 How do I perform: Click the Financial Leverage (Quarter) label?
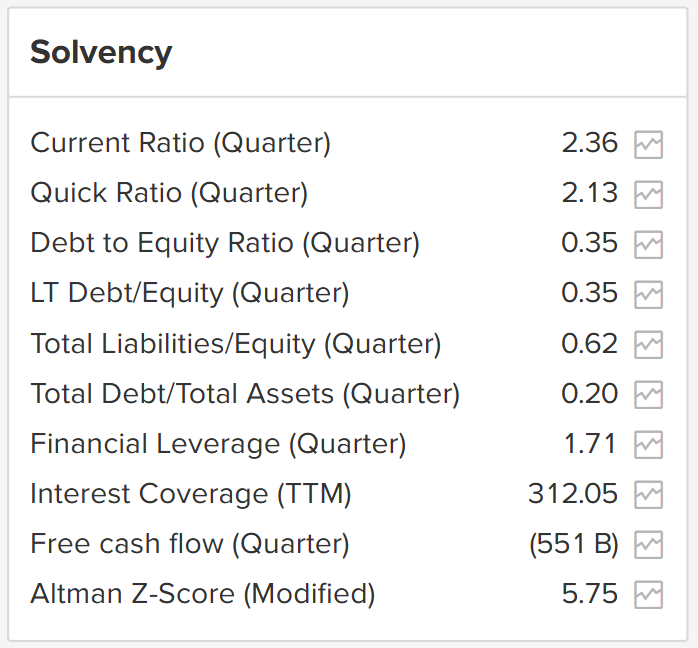(218, 444)
